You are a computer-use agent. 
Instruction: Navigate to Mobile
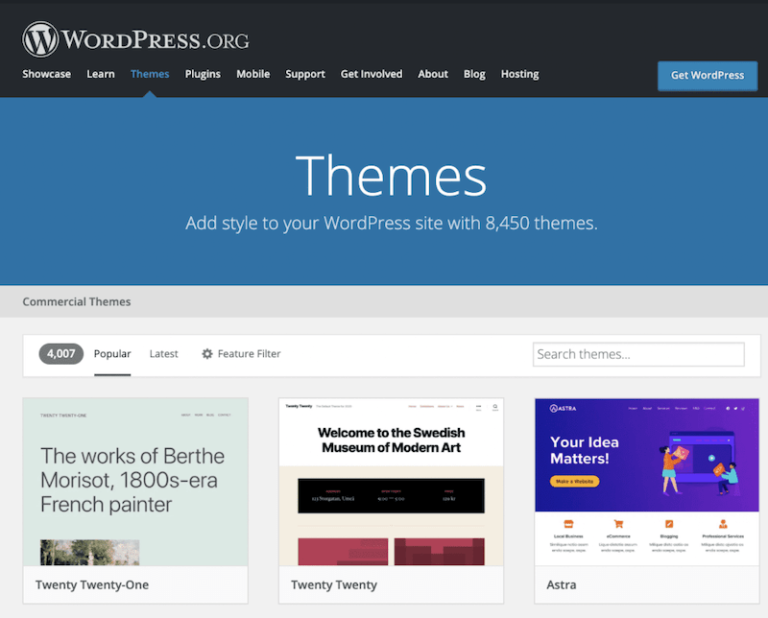pyautogui.click(x=253, y=74)
